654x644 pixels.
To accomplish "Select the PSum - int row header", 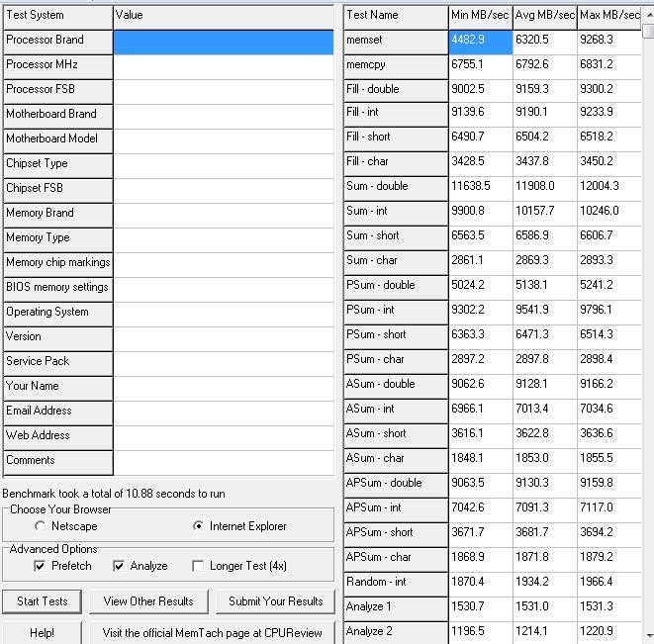I will click(396, 313).
